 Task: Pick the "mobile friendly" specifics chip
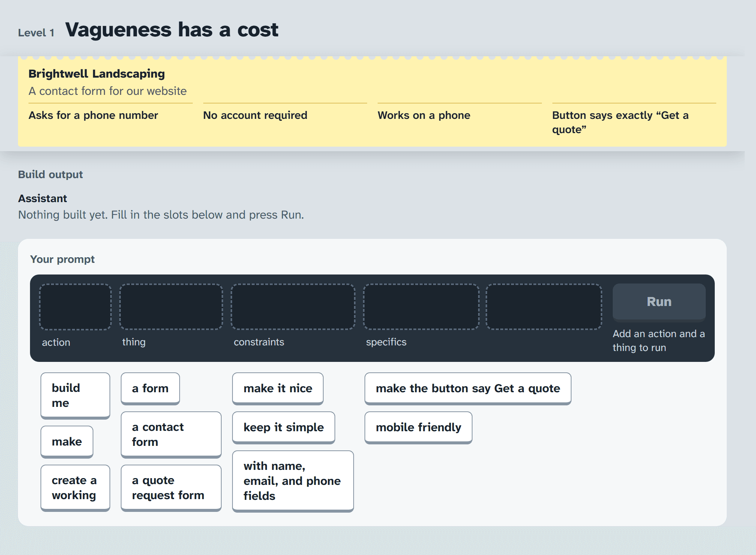[418, 427]
